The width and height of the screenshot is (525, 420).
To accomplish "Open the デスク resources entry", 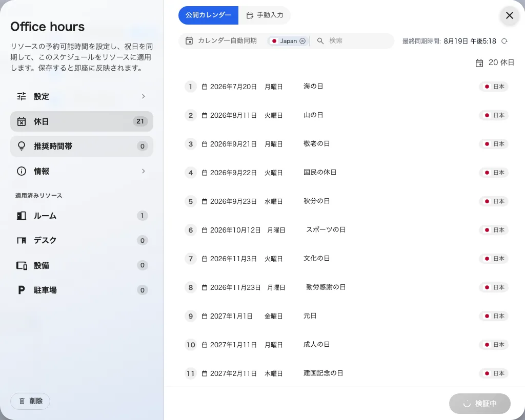I will pyautogui.click(x=82, y=240).
